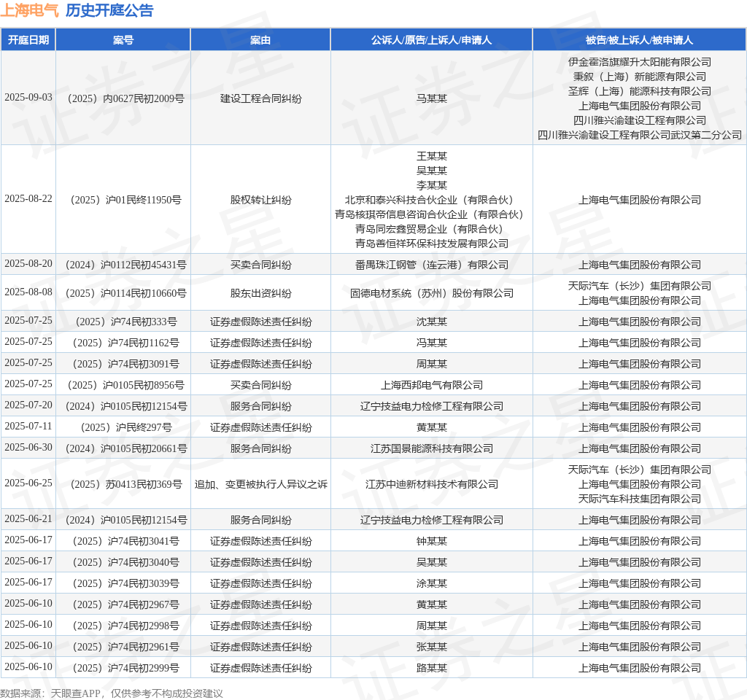Click the 案号 column header
The image size is (747, 700).
click(123, 40)
